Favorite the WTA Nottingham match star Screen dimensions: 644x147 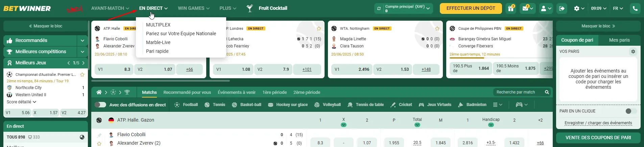(x=437, y=28)
